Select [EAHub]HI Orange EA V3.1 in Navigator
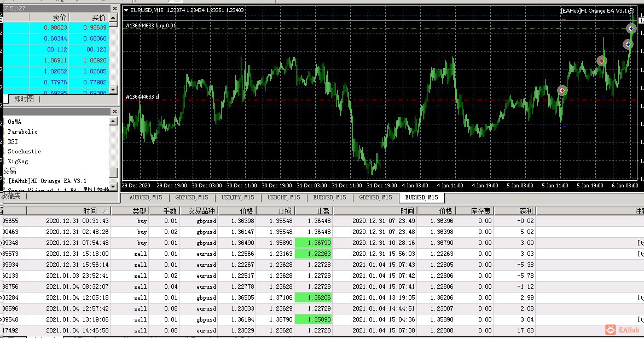The height and width of the screenshot is (338, 644). [47, 181]
